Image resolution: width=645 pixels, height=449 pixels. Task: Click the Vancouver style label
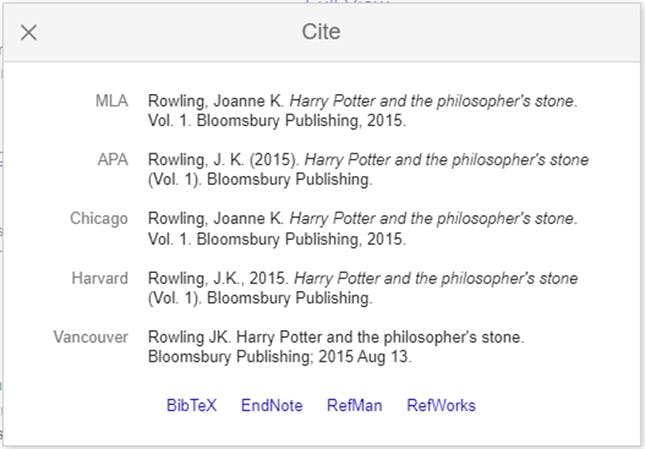[91, 337]
